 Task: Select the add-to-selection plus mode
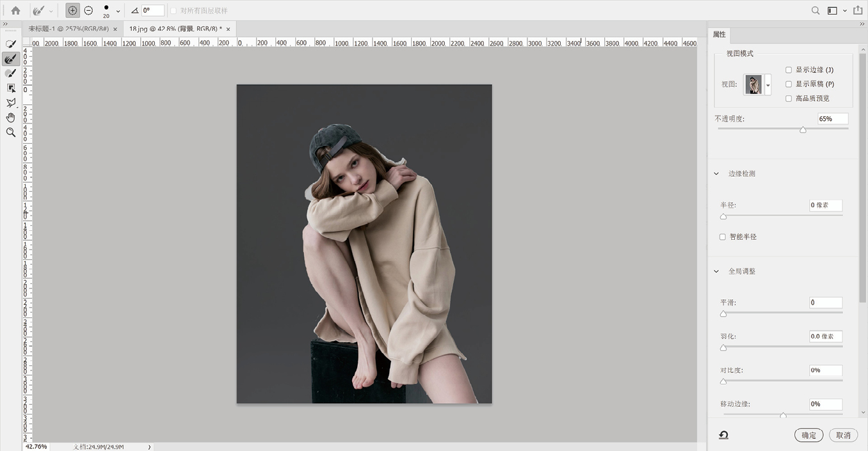point(72,10)
